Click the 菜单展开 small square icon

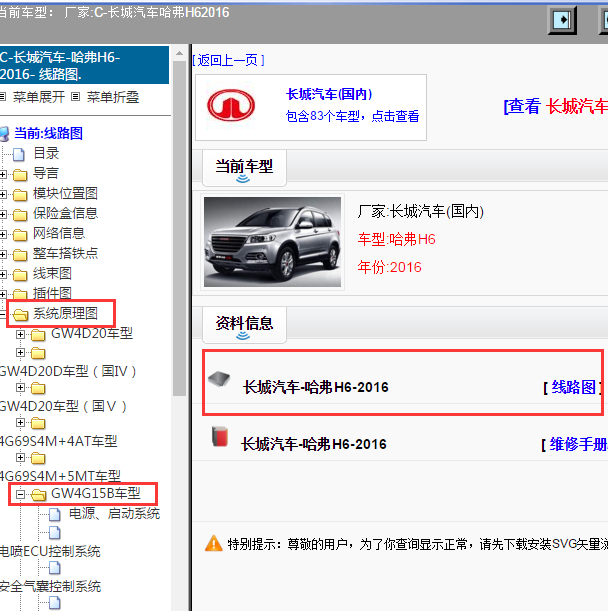(x=3, y=96)
